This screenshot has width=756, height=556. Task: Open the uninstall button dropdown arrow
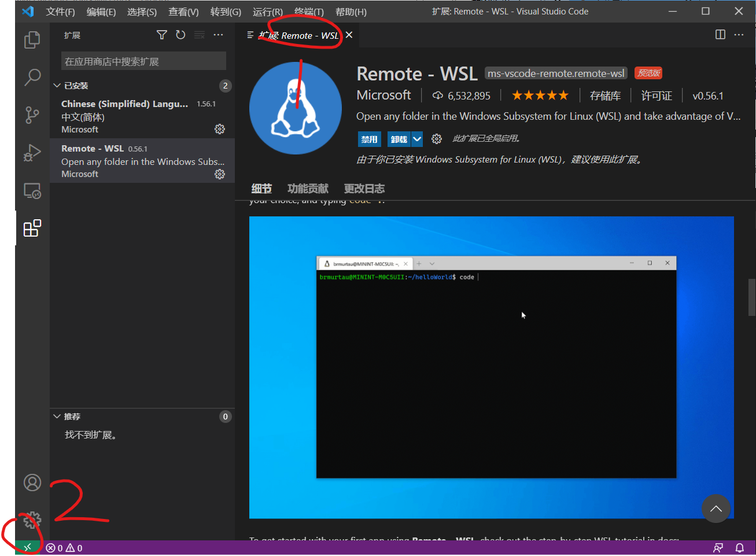pos(417,139)
